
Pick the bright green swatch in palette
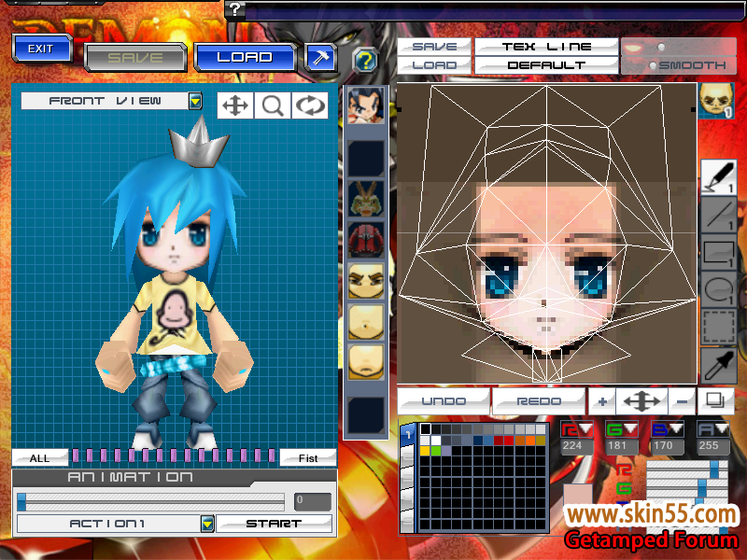pos(435,450)
